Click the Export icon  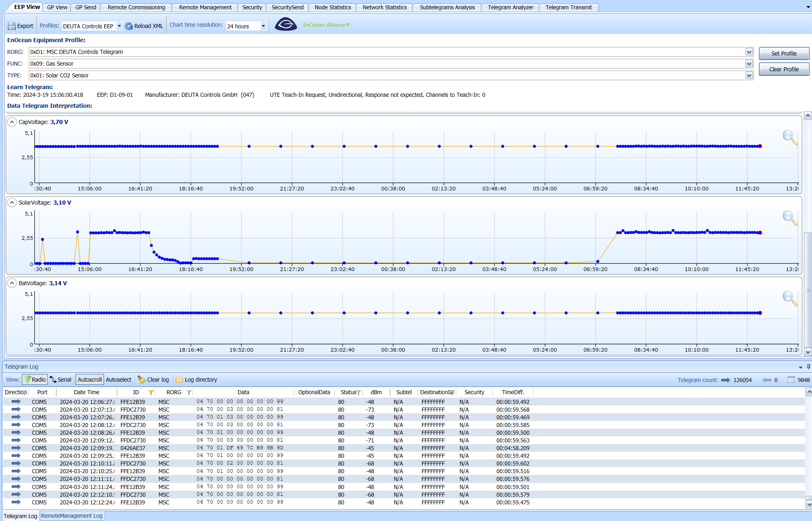(12, 26)
